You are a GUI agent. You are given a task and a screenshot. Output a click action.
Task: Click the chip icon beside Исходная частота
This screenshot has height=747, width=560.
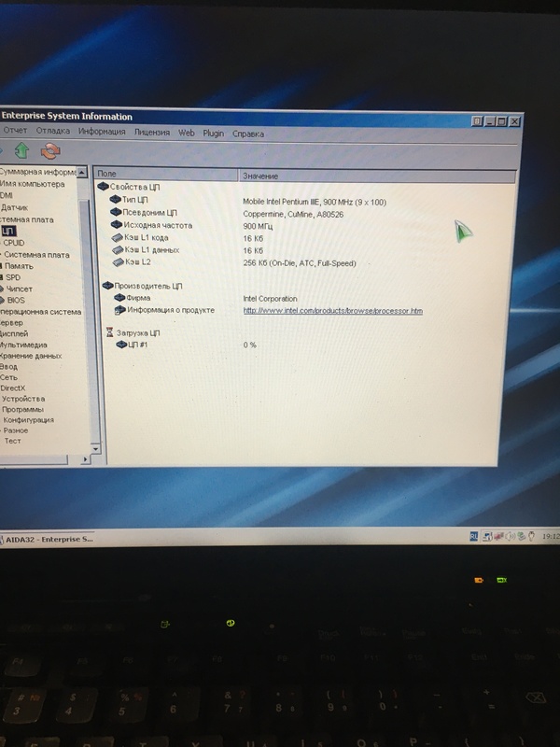[x=117, y=224]
